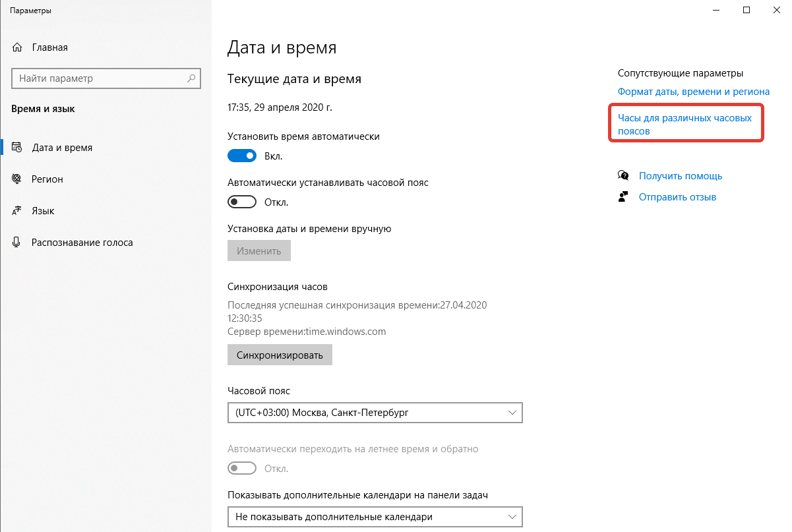Minimize the Параметры window
This screenshot has width=792, height=532.
tap(716, 10)
